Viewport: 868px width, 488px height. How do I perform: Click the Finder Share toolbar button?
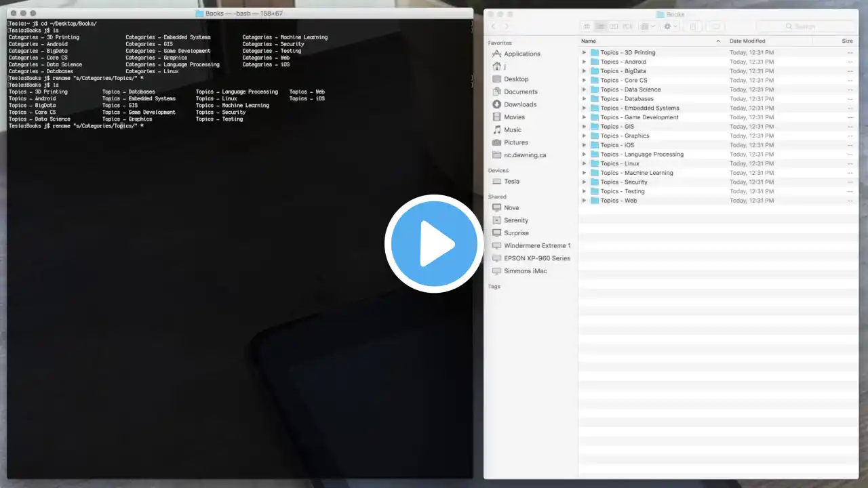(x=692, y=26)
